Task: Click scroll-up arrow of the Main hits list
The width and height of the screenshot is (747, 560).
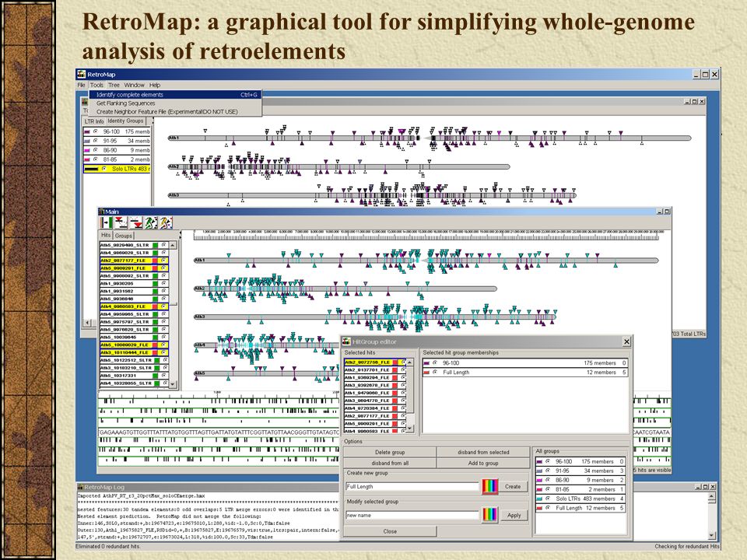Action: point(173,245)
